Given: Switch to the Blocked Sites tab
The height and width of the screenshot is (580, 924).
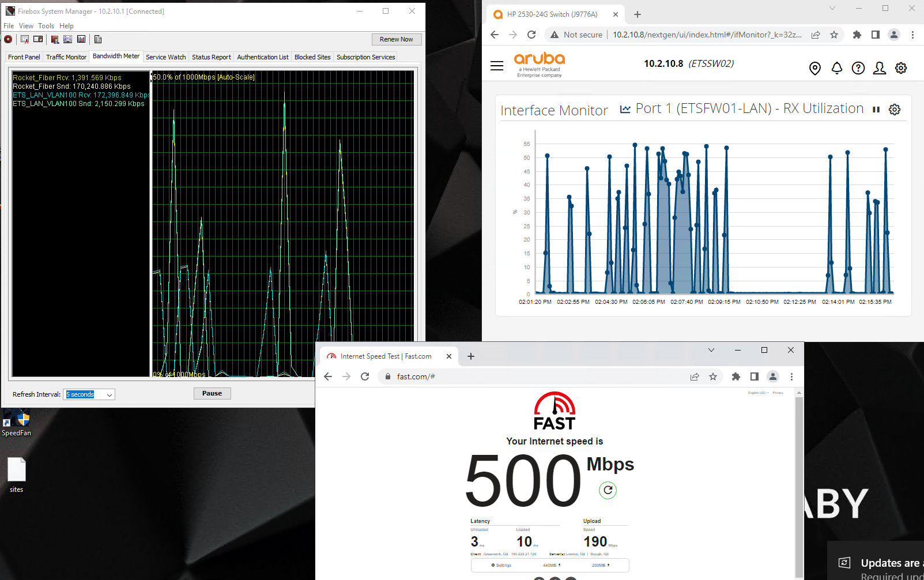Looking at the screenshot, I should 312,57.
